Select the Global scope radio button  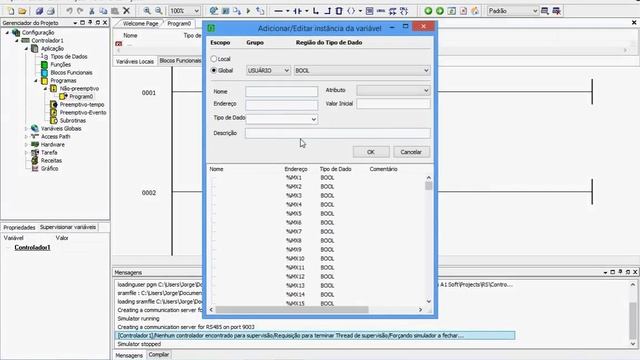[213, 71]
